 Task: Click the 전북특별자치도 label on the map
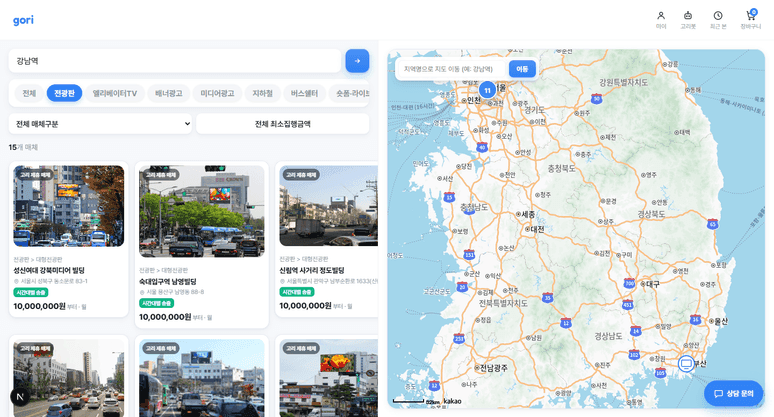pos(503,303)
